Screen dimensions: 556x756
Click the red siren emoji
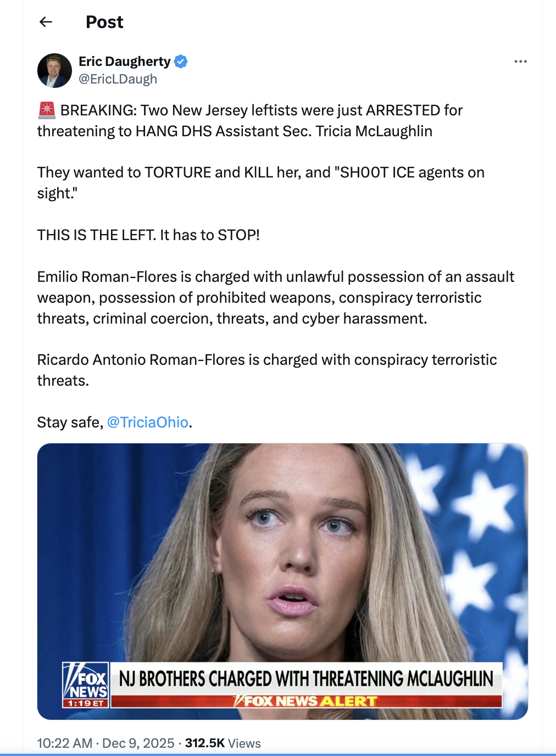click(47, 110)
